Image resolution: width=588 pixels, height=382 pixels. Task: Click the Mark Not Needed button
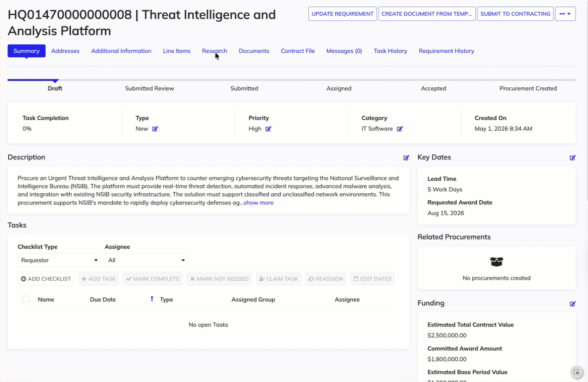pos(219,279)
